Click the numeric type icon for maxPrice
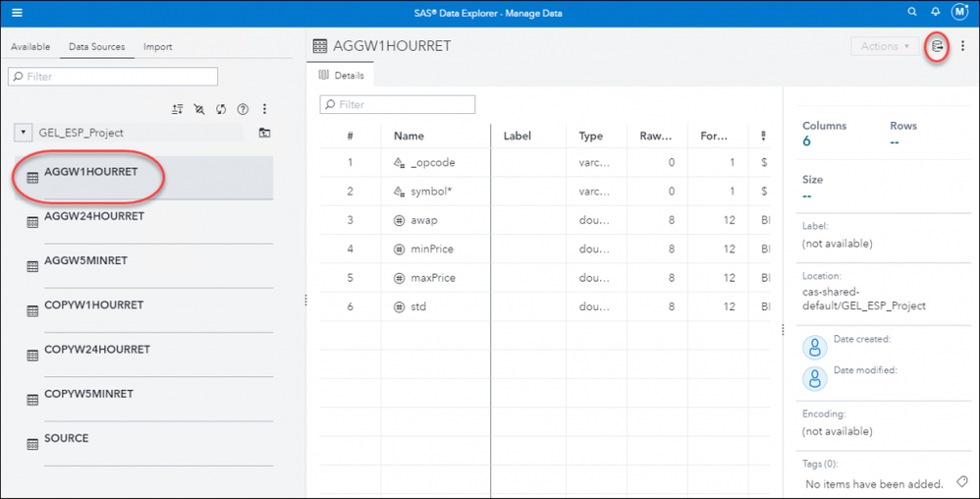Screen dimensions: 980x499 399,278
